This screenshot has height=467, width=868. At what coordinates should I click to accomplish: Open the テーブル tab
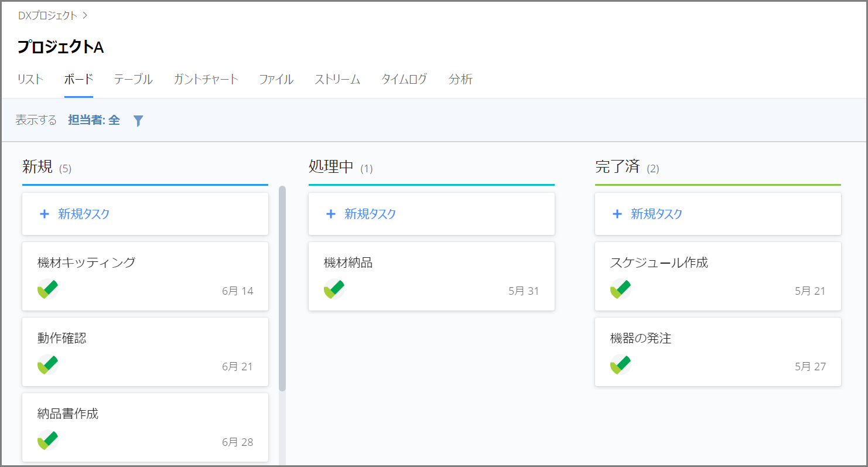(133, 79)
